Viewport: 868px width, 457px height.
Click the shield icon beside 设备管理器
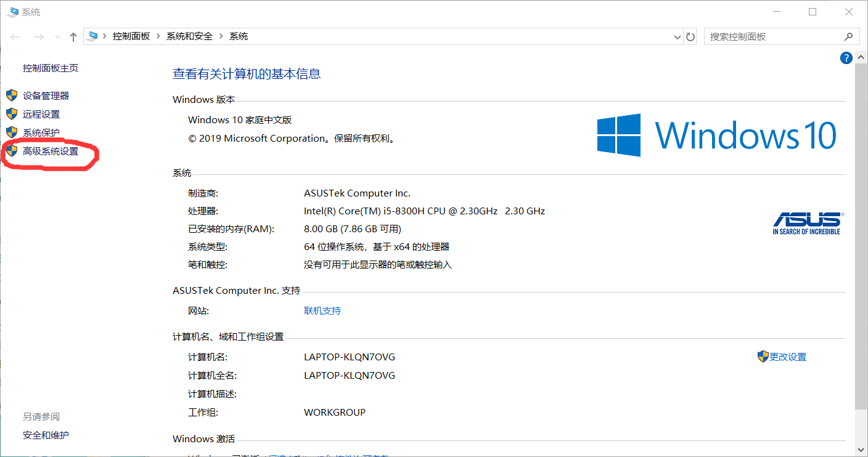(12, 95)
